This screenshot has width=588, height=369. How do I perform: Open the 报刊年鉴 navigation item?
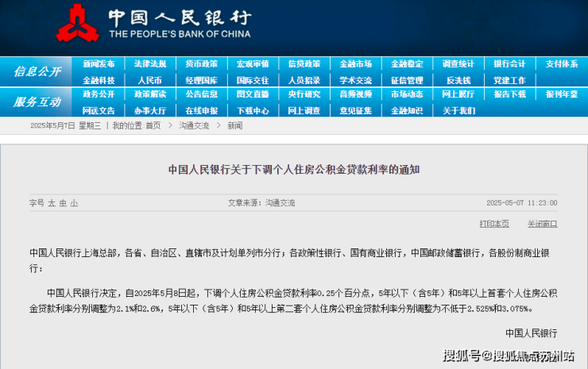pyautogui.click(x=561, y=94)
